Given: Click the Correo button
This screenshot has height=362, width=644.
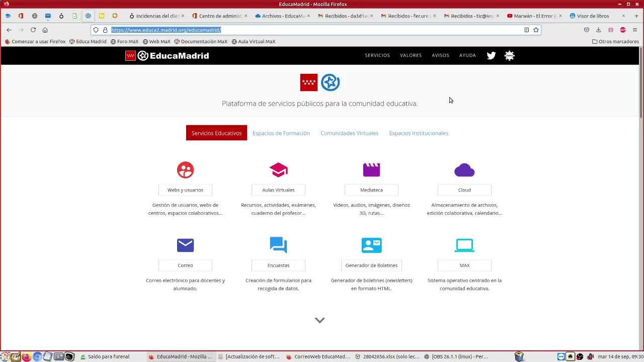Looking at the screenshot, I should coord(185,265).
